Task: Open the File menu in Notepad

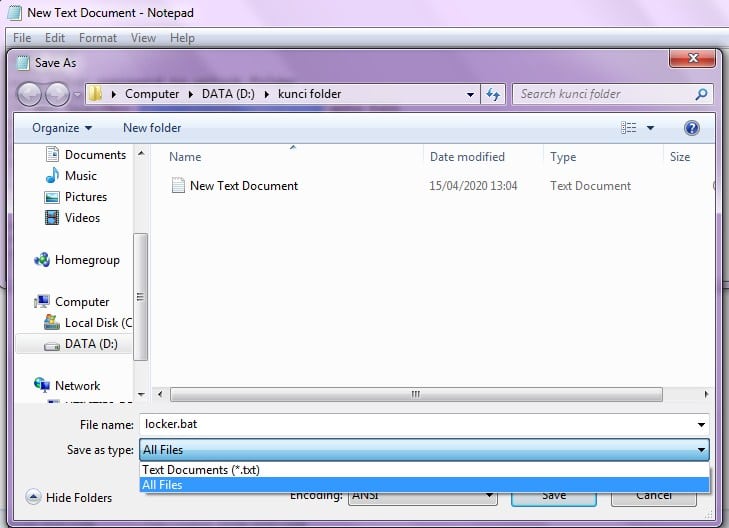Action: click(x=22, y=38)
